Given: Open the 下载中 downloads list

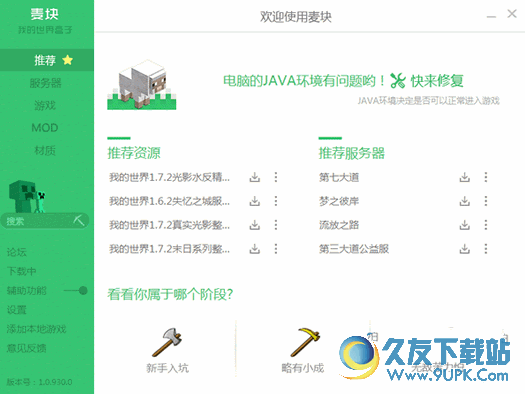Looking at the screenshot, I should click(x=21, y=271).
